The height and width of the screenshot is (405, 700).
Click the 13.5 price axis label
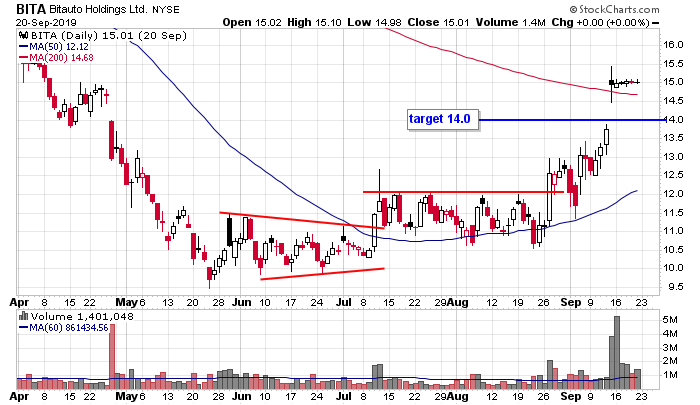point(673,138)
